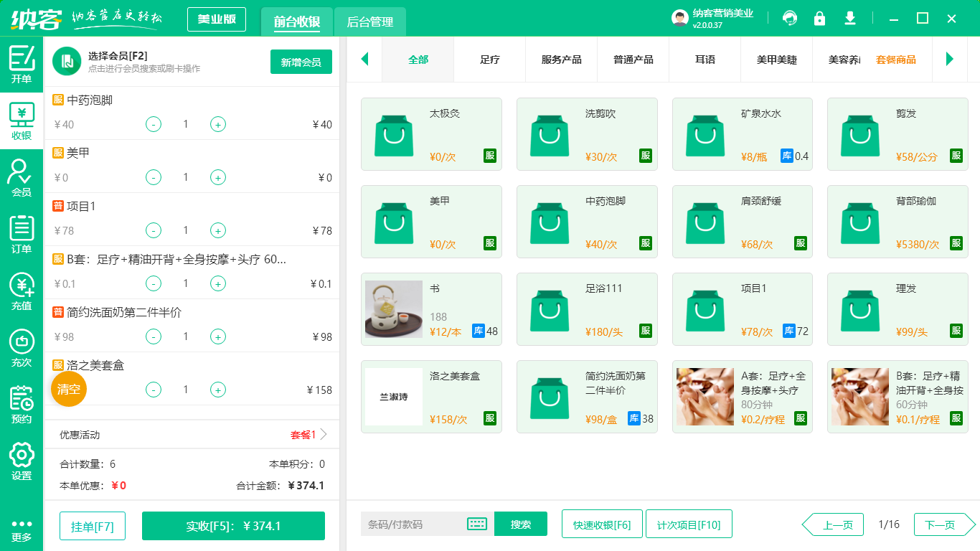Image resolution: width=980 pixels, height=551 pixels.
Task: Click the globe icon in the top bar
Action: point(789,19)
